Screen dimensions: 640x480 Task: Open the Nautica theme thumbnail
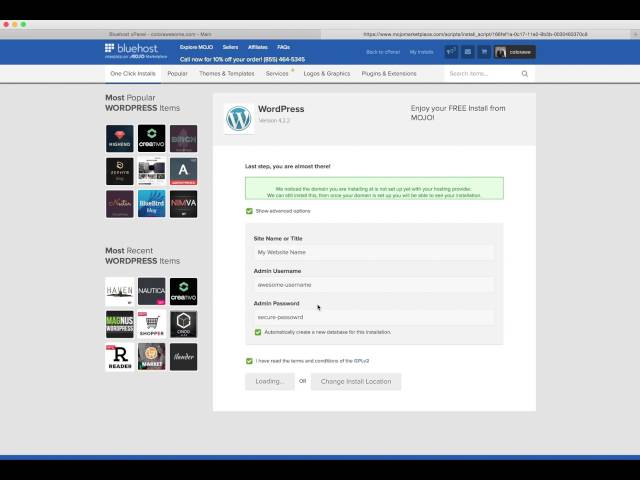(151, 291)
